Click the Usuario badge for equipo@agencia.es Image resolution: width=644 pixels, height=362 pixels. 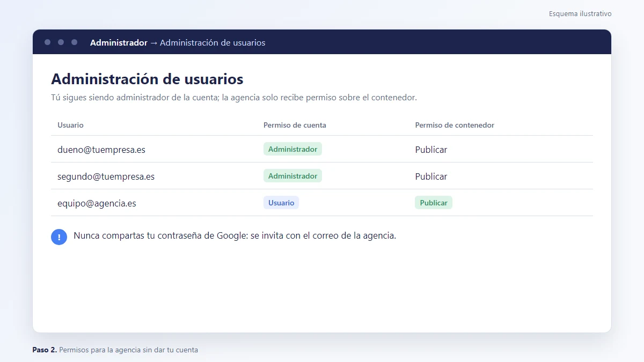(x=281, y=203)
